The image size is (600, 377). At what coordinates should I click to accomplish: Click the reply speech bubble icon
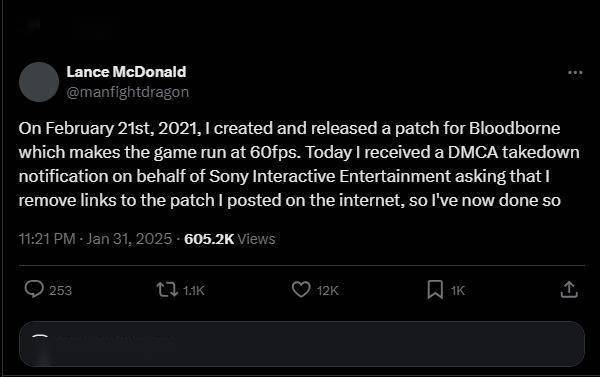click(x=34, y=289)
